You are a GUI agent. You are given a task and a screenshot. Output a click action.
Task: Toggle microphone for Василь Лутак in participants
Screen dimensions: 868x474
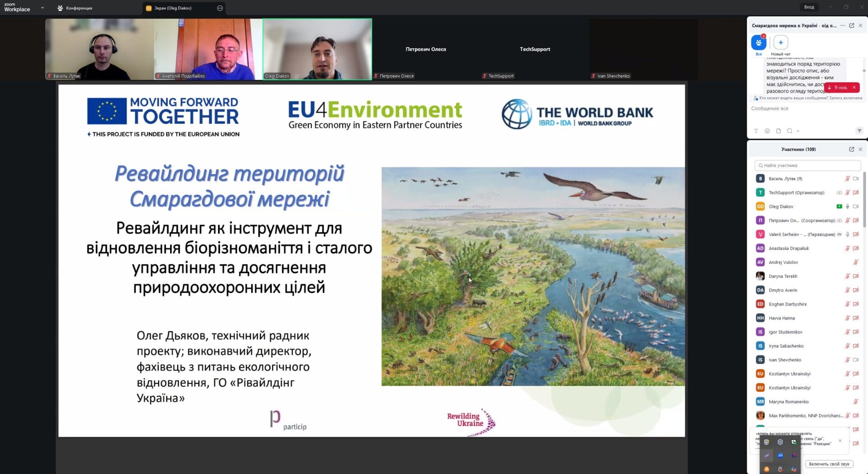tap(847, 179)
